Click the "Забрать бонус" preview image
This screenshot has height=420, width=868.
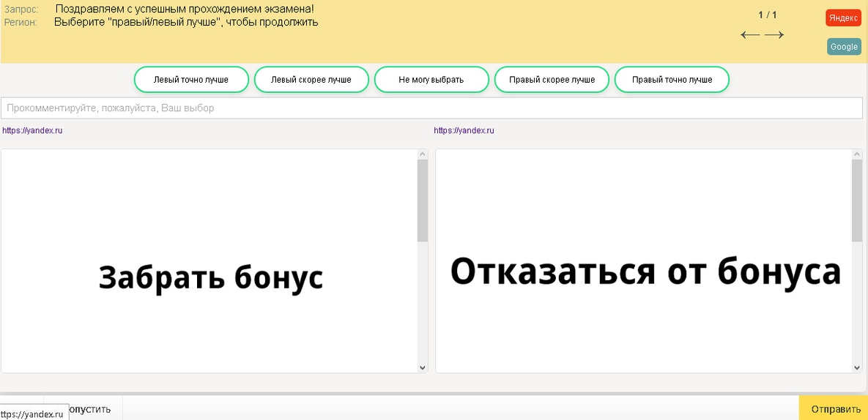coord(210,278)
